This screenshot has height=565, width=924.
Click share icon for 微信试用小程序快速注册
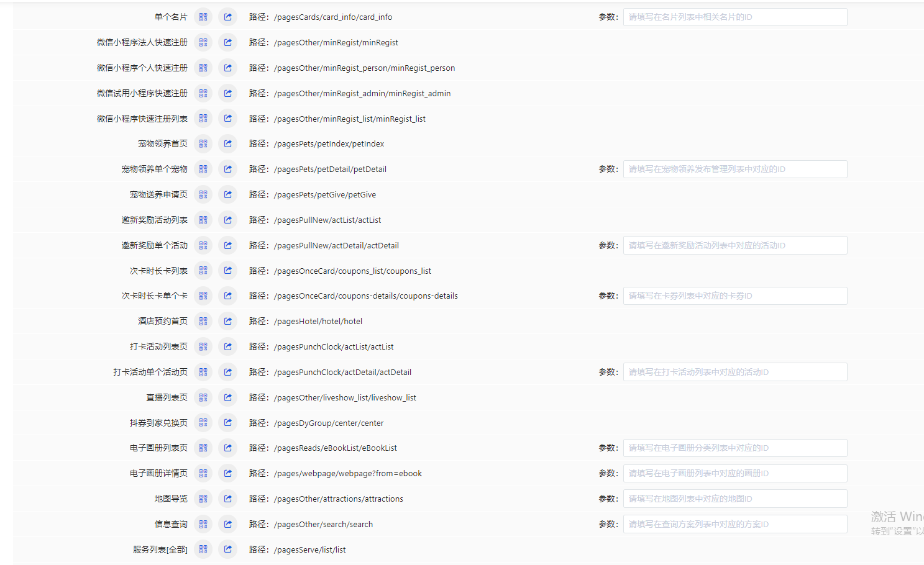click(228, 93)
